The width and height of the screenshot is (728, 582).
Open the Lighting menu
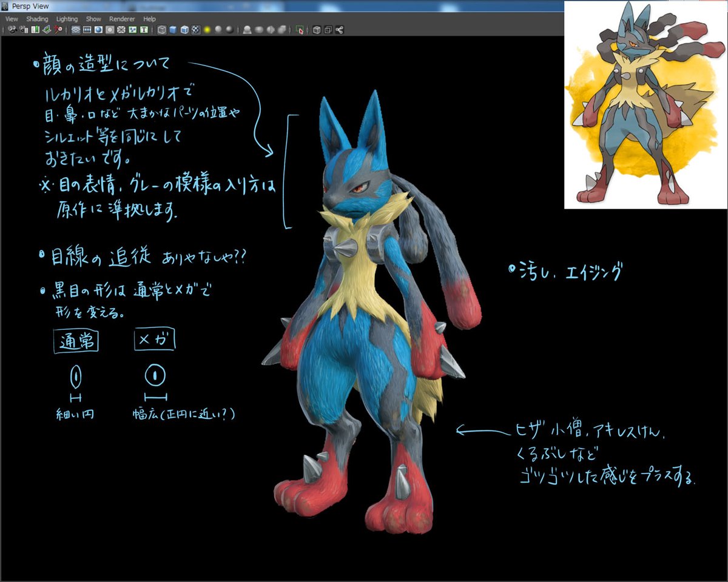click(x=67, y=19)
